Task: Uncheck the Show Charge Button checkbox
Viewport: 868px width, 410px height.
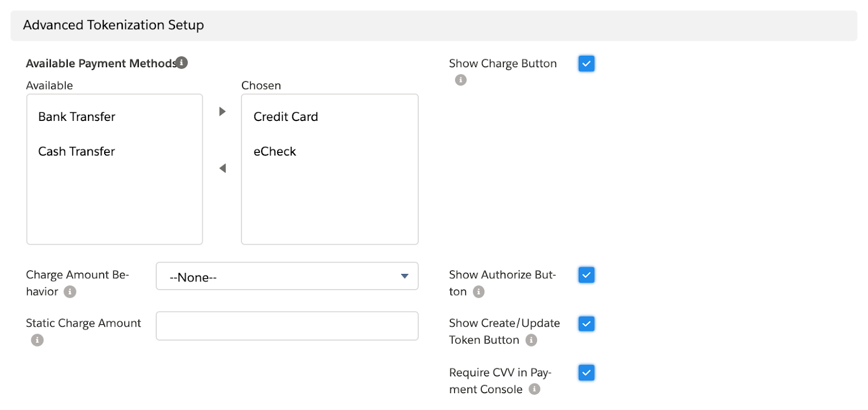Action: point(586,63)
